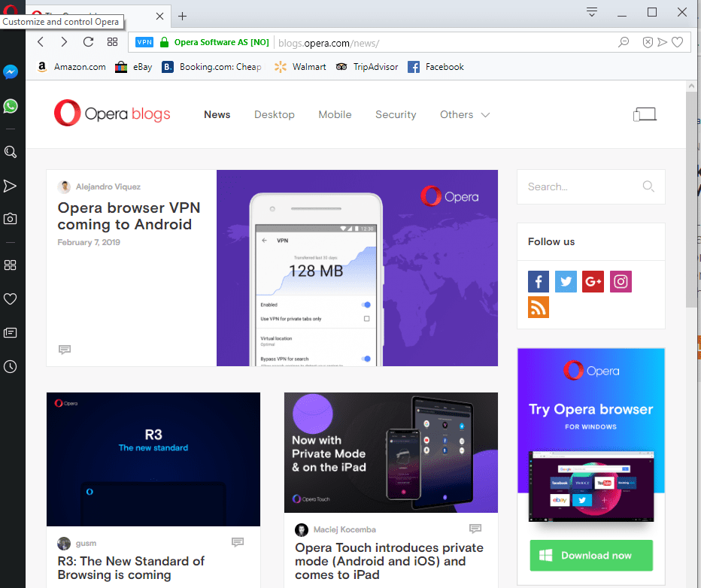This screenshot has width=701, height=588.
Task: Open Opera's Twitter page from Follow us
Action: coord(566,281)
